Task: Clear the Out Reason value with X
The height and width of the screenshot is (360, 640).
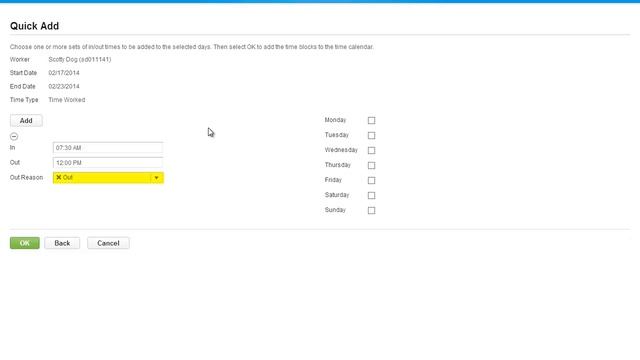Action: [59, 178]
